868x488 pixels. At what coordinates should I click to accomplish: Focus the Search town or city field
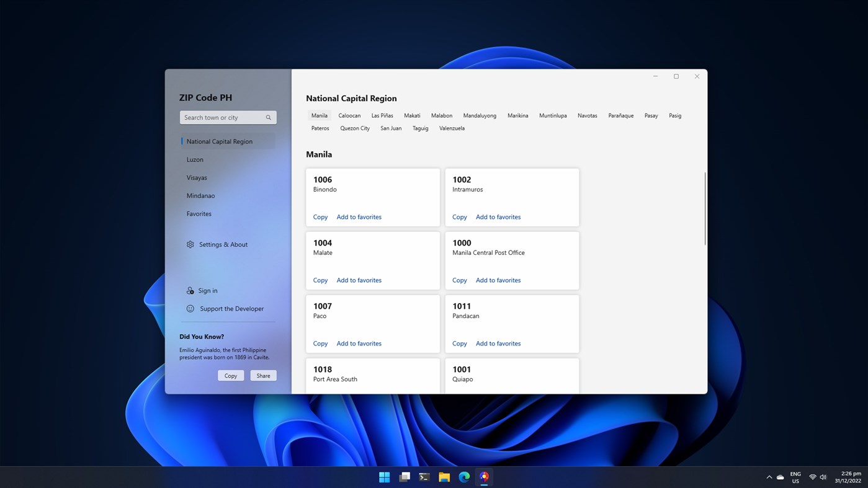click(x=222, y=118)
